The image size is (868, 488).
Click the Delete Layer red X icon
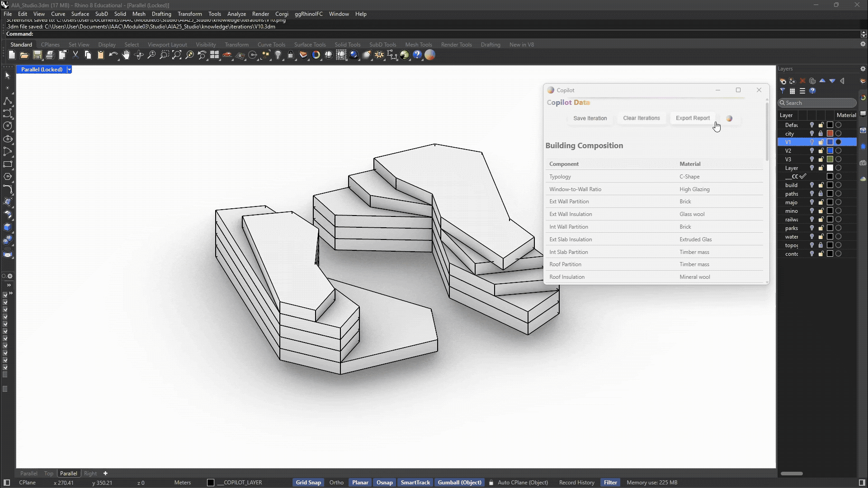coord(803,81)
